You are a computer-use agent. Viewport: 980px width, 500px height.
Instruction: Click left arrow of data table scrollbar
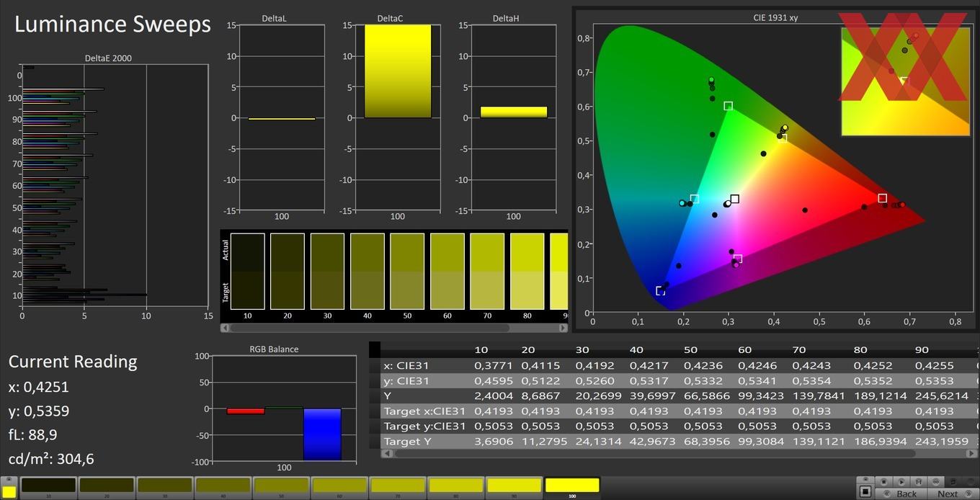[x=386, y=454]
